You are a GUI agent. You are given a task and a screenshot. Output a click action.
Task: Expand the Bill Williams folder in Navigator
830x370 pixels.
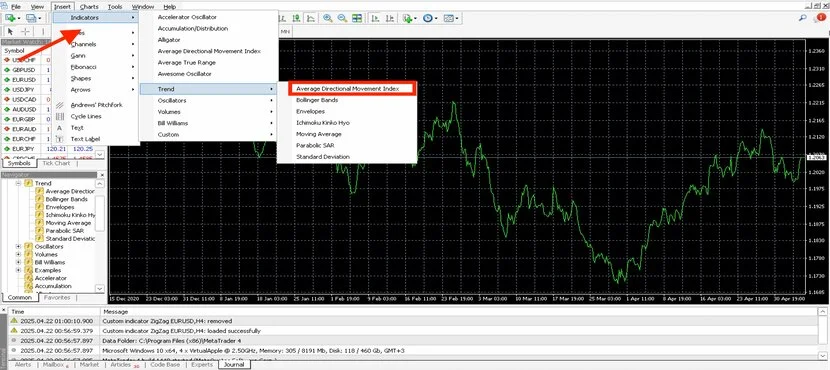(19, 263)
